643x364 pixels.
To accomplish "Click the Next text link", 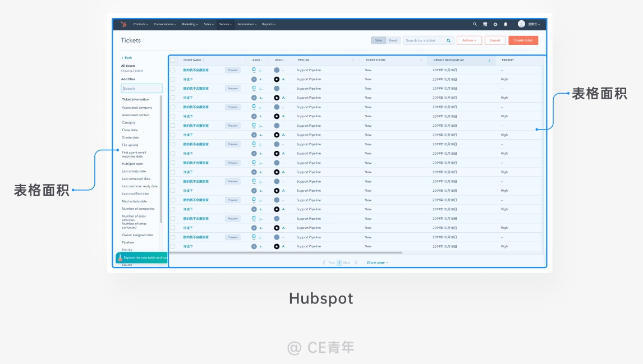I will [347, 262].
